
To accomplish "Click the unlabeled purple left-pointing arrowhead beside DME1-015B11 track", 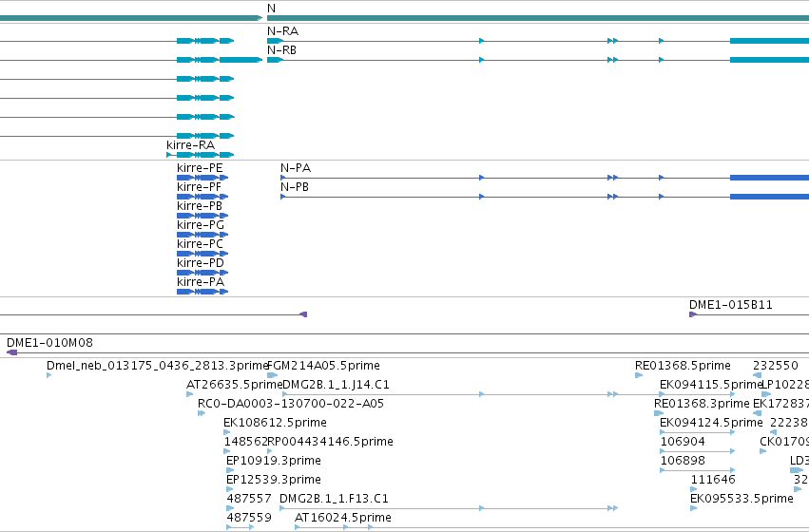I will coord(304,314).
